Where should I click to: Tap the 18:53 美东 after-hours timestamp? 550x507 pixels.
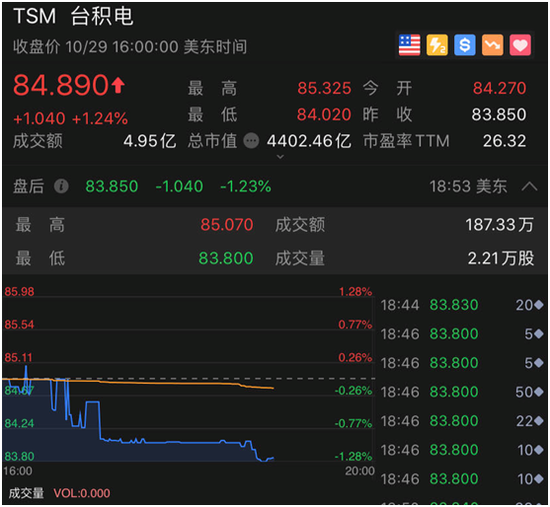pyautogui.click(x=468, y=186)
